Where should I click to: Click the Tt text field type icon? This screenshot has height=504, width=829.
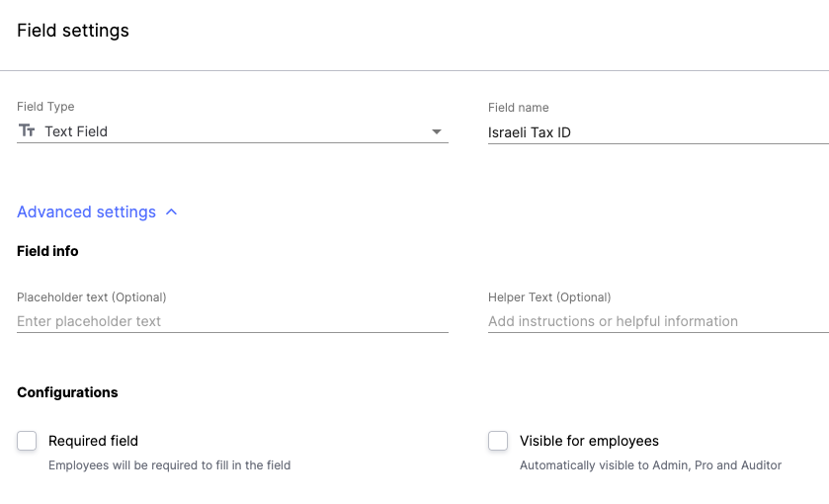point(27,130)
